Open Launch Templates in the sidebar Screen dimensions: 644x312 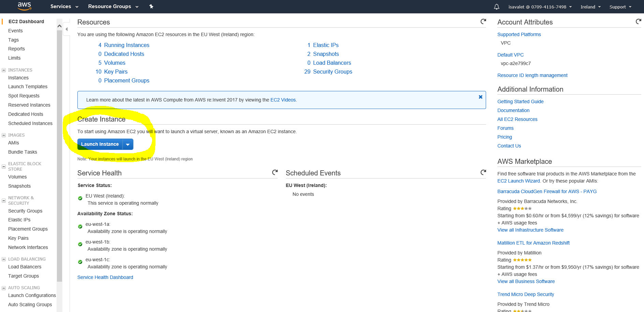click(x=28, y=87)
